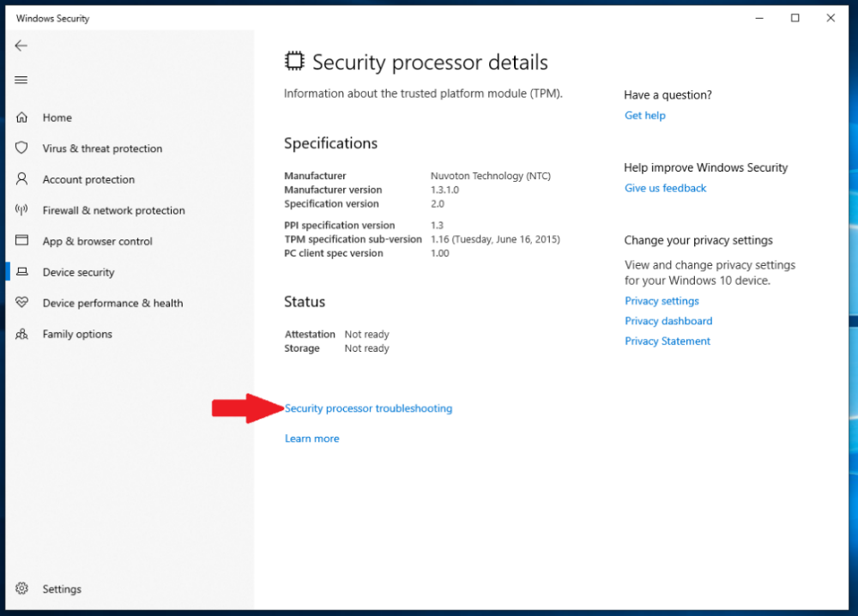Open Privacy Statement link
The height and width of the screenshot is (616, 858).
(668, 341)
